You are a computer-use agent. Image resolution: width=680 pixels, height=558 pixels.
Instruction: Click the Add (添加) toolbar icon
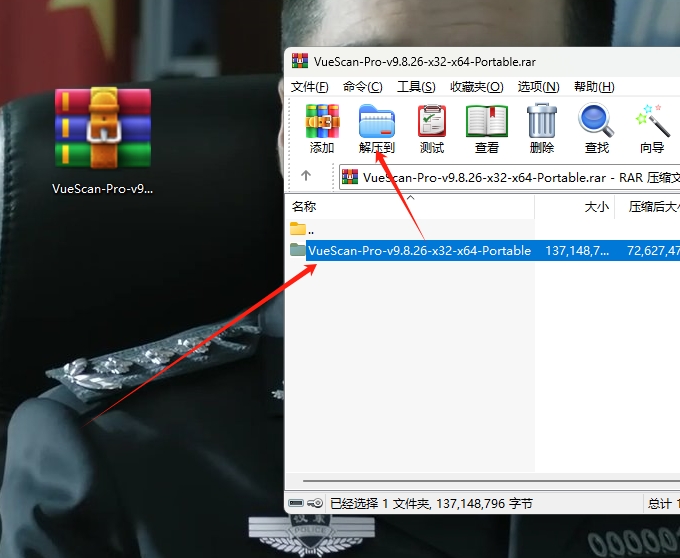pos(322,121)
